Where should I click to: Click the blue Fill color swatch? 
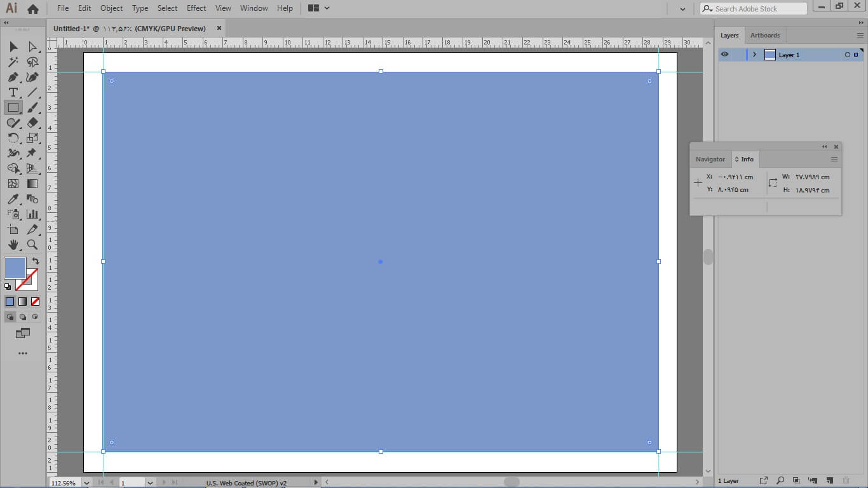(15, 268)
